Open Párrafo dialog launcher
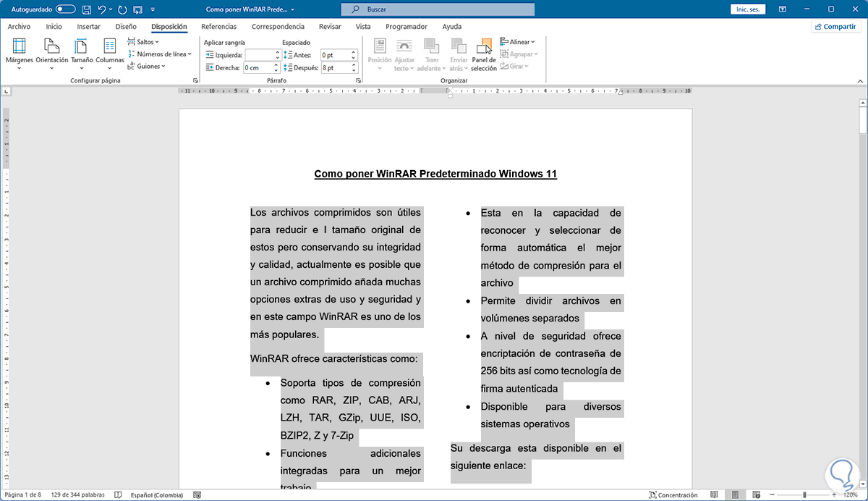The height and width of the screenshot is (501, 868). click(359, 80)
